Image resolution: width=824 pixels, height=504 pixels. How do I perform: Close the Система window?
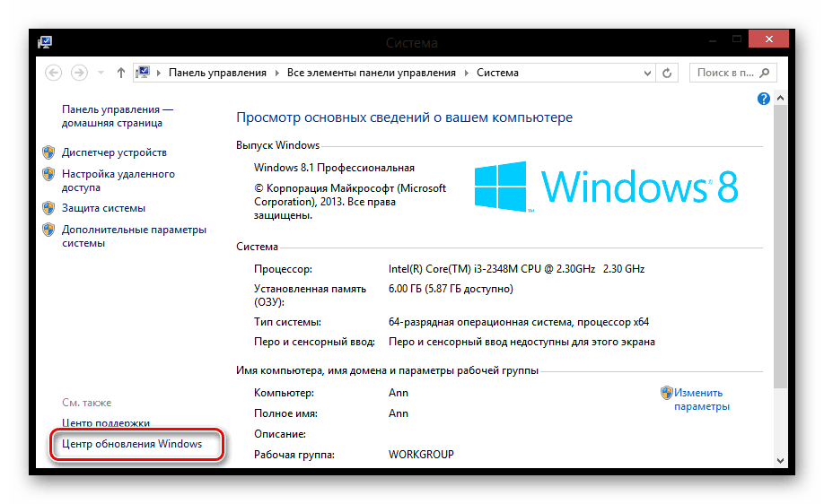tap(769, 39)
